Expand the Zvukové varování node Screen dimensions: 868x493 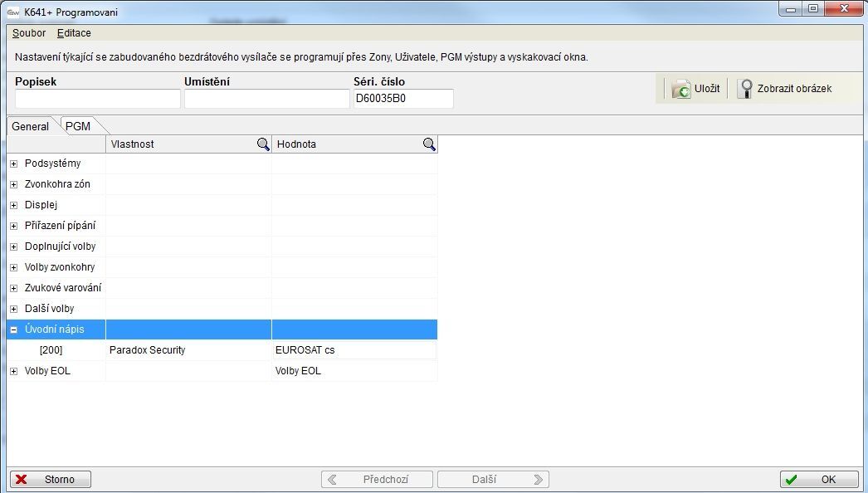pos(14,288)
